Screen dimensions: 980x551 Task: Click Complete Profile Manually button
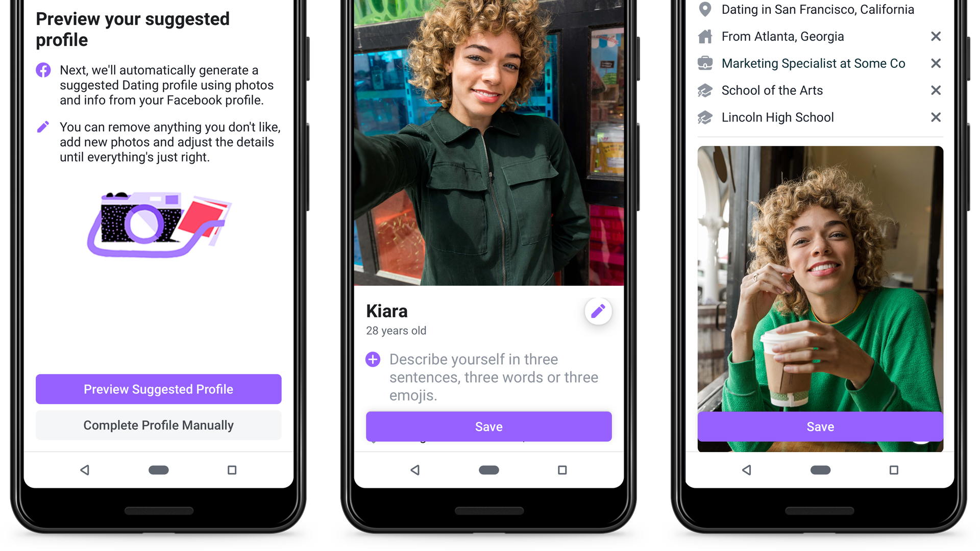coord(158,425)
